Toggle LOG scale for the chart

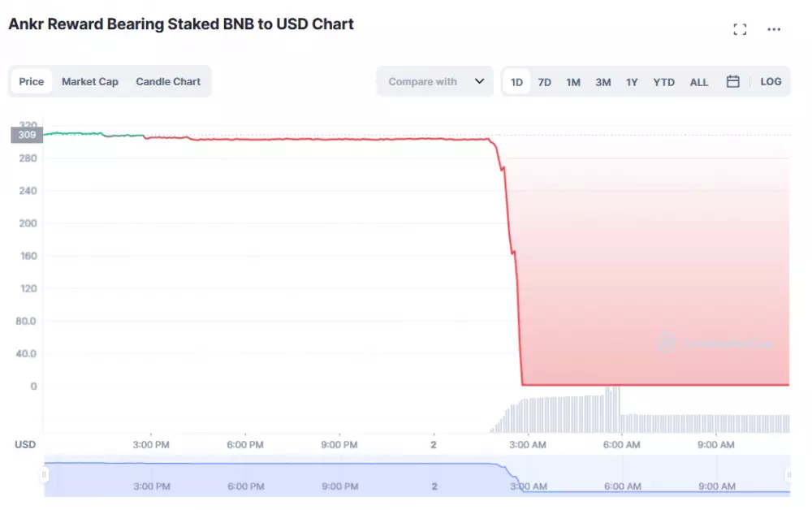click(x=771, y=81)
